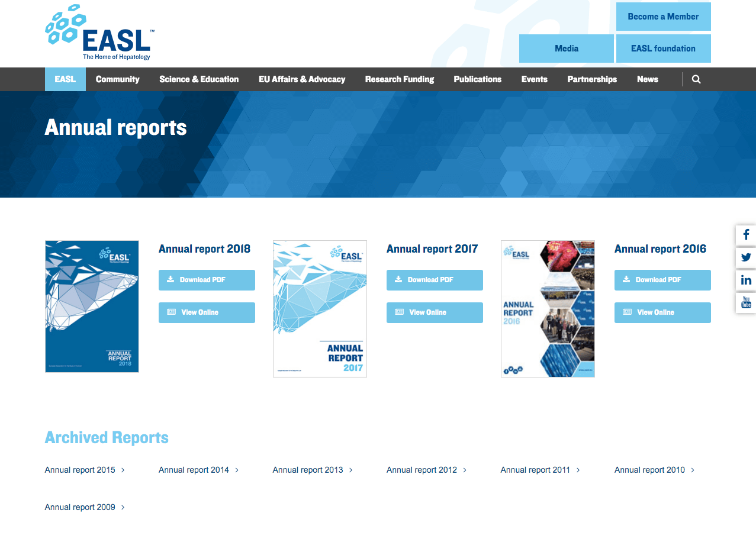Image resolution: width=756 pixels, height=555 pixels.
Task: Open EU Affairs & Advocacy menu
Action: pos(302,79)
